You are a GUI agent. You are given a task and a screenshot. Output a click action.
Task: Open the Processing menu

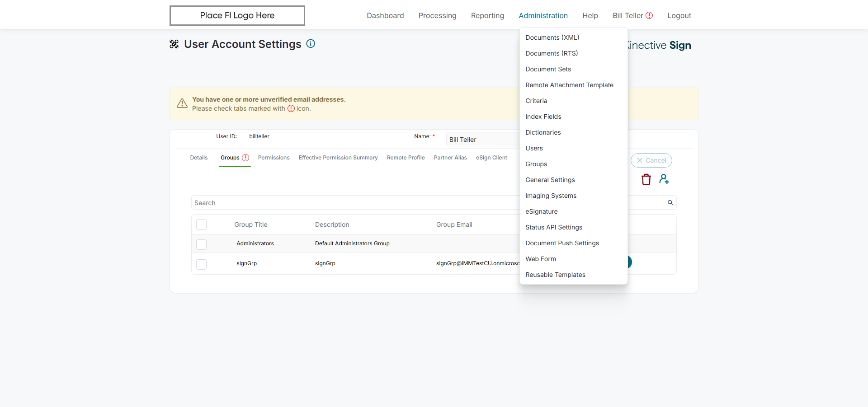click(437, 15)
